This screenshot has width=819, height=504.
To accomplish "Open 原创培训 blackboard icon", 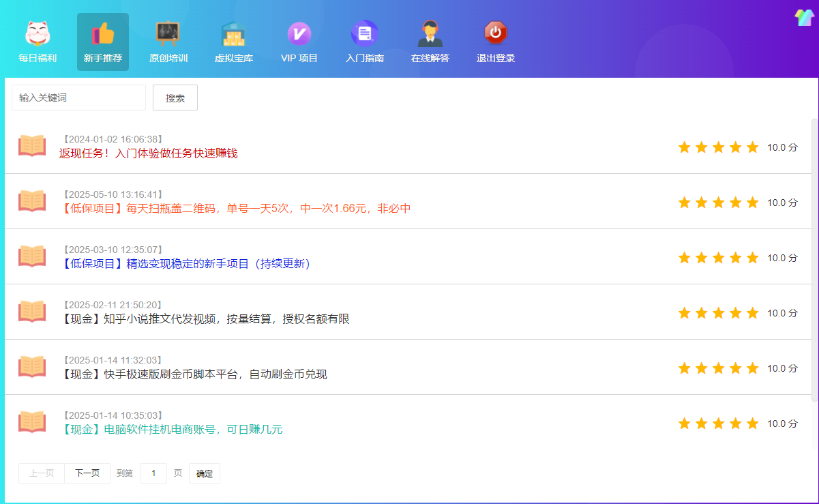I will 168,34.
